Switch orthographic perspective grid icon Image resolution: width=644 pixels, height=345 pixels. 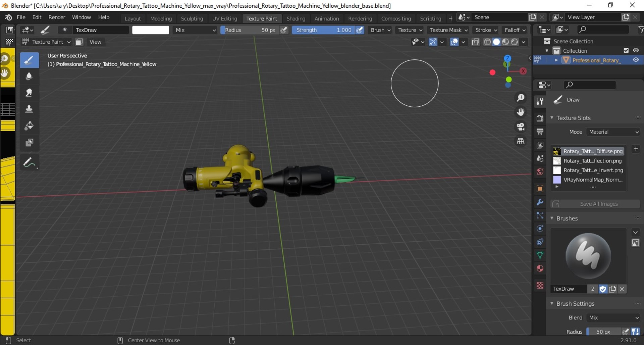pos(521,141)
